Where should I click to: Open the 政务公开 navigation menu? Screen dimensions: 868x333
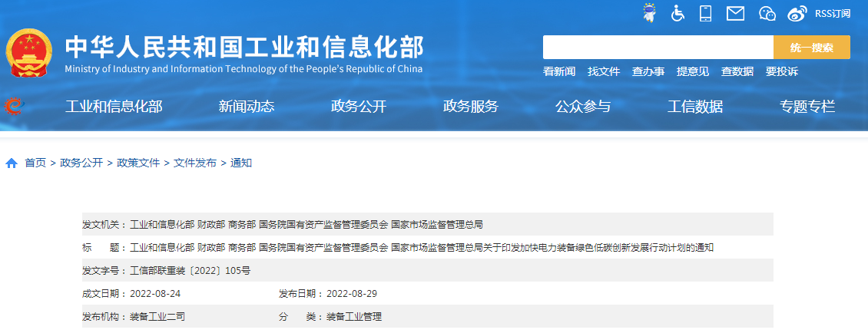[359, 106]
